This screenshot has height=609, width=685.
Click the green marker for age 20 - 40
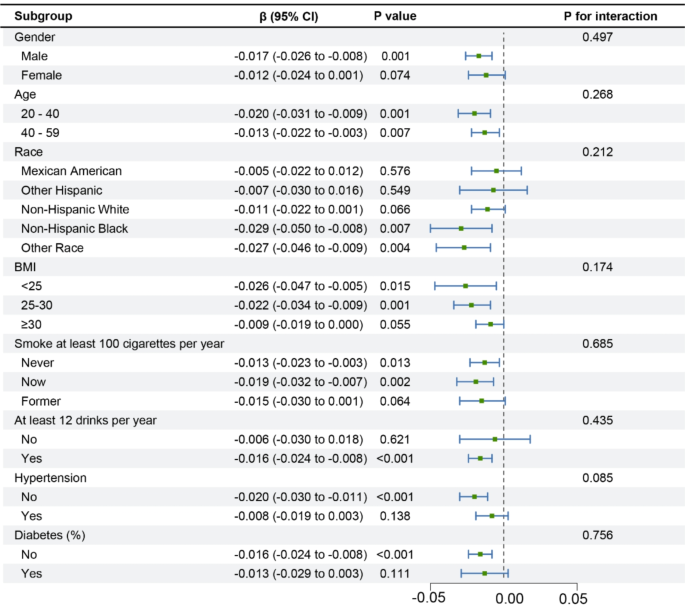click(474, 114)
